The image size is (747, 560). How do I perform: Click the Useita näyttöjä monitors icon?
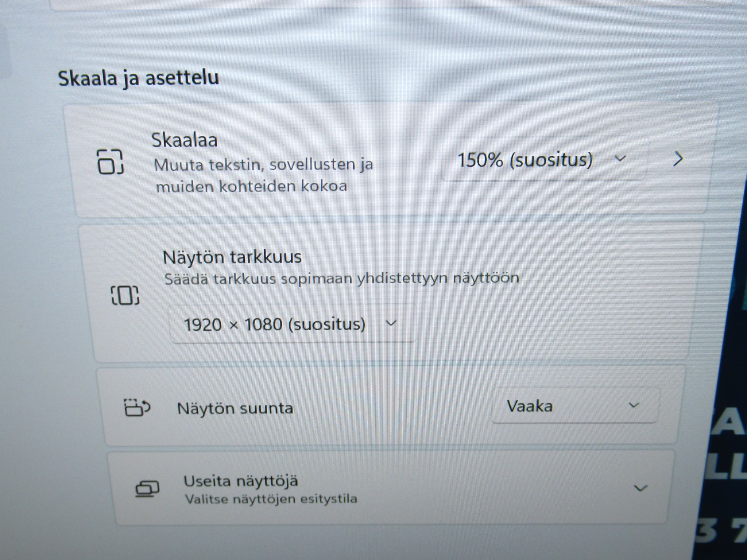[x=147, y=489]
